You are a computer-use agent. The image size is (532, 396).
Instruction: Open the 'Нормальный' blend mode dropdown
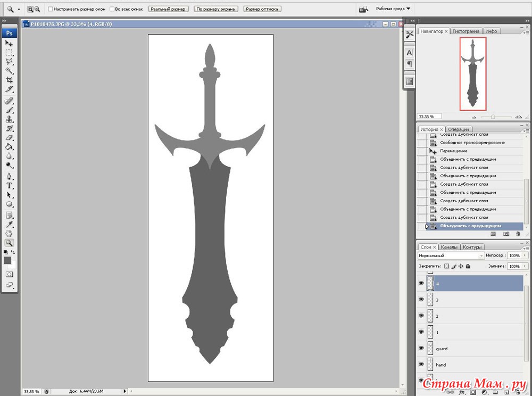pos(451,255)
